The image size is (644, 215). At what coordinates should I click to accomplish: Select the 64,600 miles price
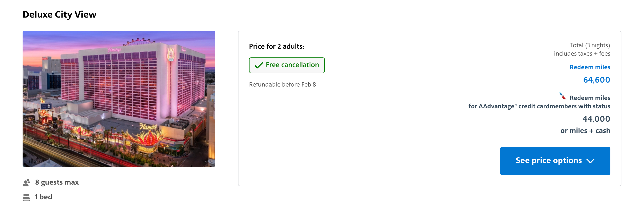[x=596, y=80]
